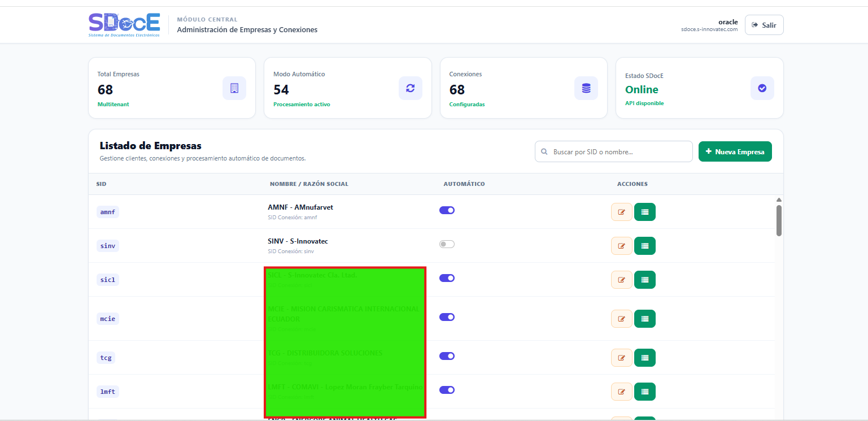
Task: Click the refresh icon in Modo Automático card
Action: 411,88
